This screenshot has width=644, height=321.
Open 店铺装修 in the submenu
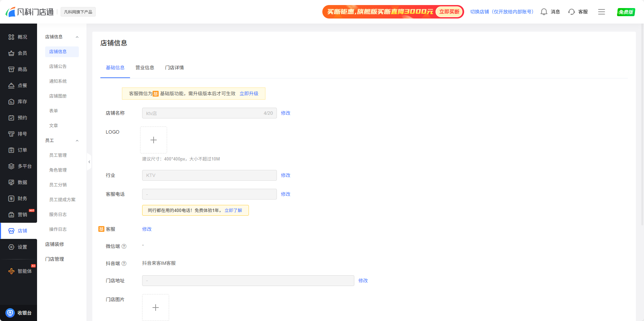tap(55, 244)
